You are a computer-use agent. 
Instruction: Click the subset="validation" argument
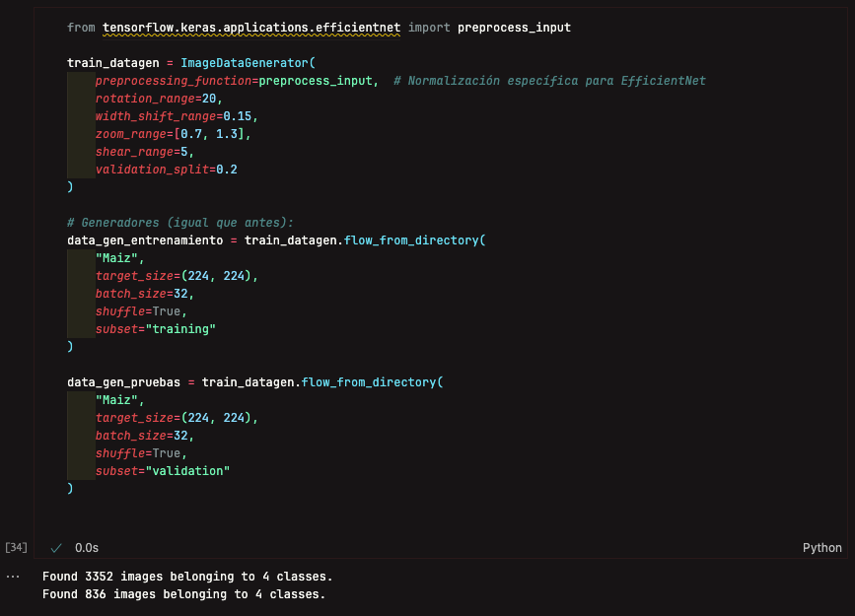point(163,471)
